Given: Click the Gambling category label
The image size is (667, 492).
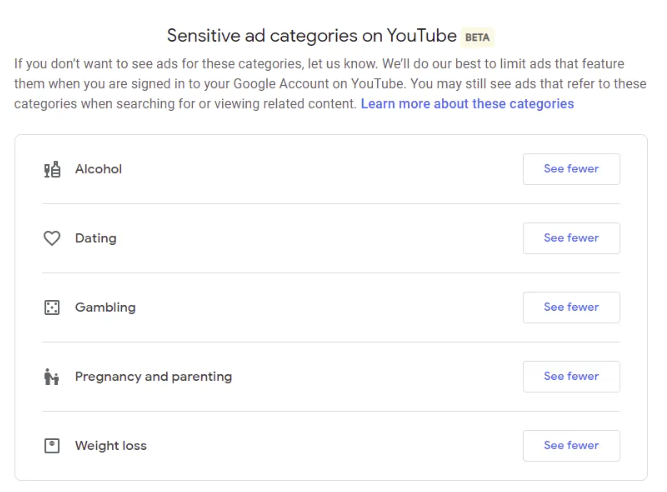Looking at the screenshot, I should point(105,307).
